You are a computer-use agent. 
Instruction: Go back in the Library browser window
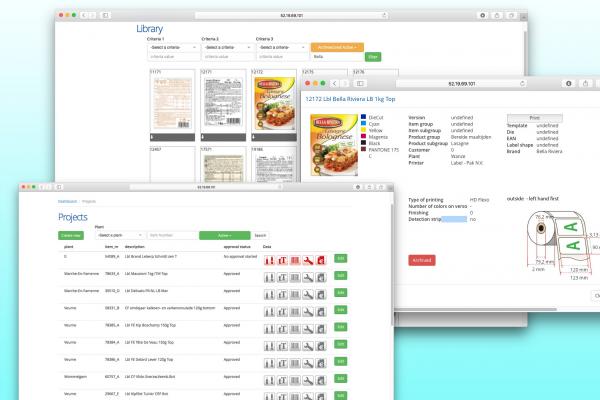[84, 15]
